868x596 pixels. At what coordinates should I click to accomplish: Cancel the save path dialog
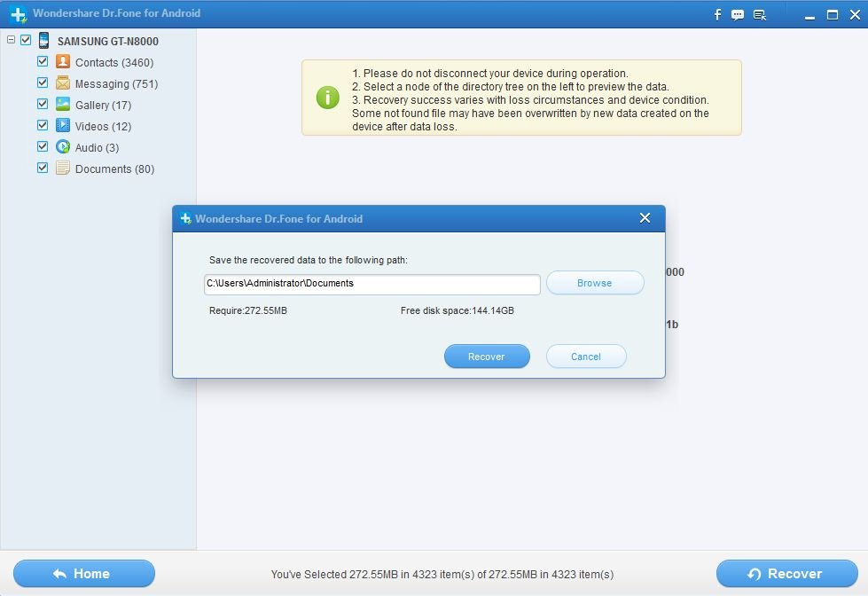pos(586,357)
